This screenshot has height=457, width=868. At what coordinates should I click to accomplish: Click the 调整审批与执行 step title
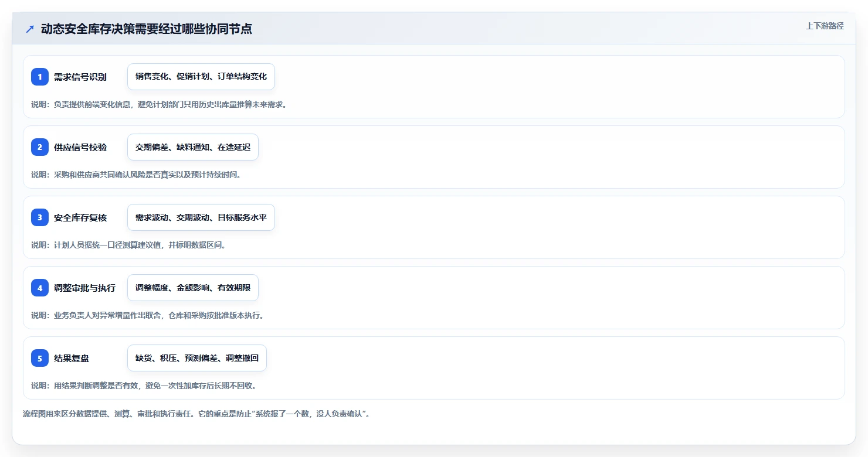tap(85, 288)
